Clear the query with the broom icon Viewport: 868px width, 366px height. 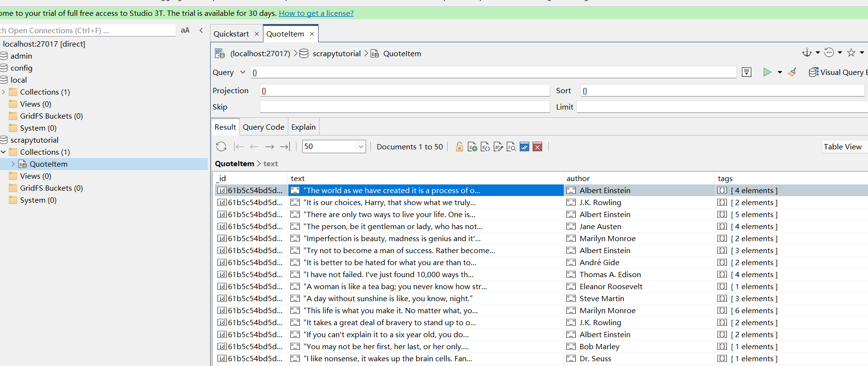(x=792, y=72)
